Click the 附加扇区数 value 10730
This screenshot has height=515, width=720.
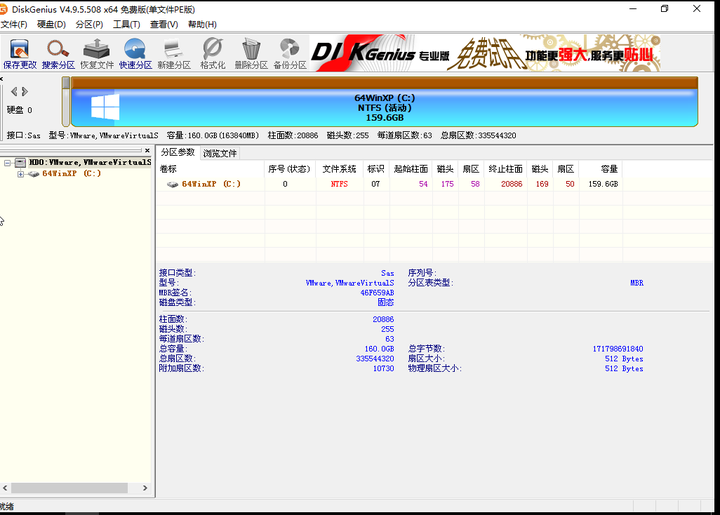pos(383,369)
